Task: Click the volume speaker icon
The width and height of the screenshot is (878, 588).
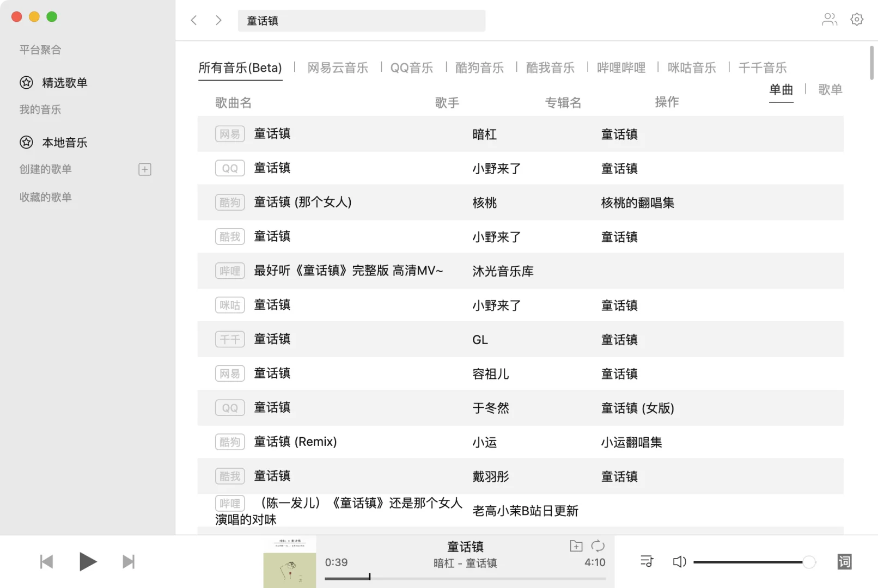Action: [x=679, y=561]
